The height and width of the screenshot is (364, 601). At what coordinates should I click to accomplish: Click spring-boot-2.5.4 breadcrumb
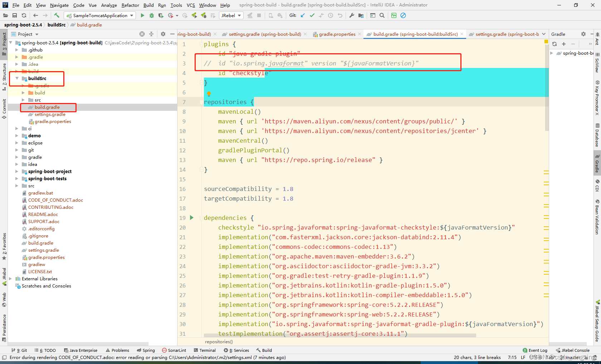point(23,25)
